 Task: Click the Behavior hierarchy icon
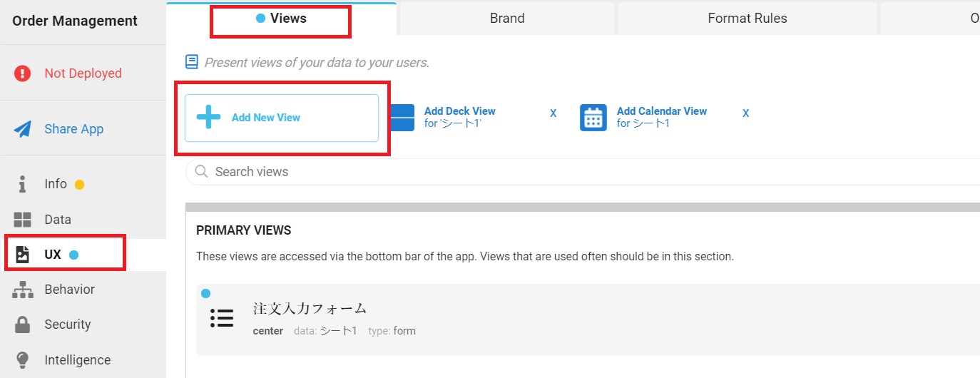23,290
